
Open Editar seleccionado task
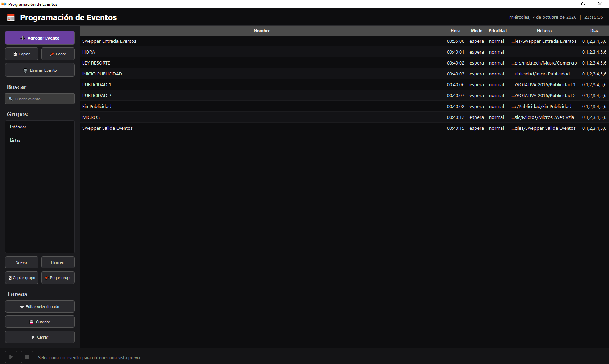coord(40,307)
